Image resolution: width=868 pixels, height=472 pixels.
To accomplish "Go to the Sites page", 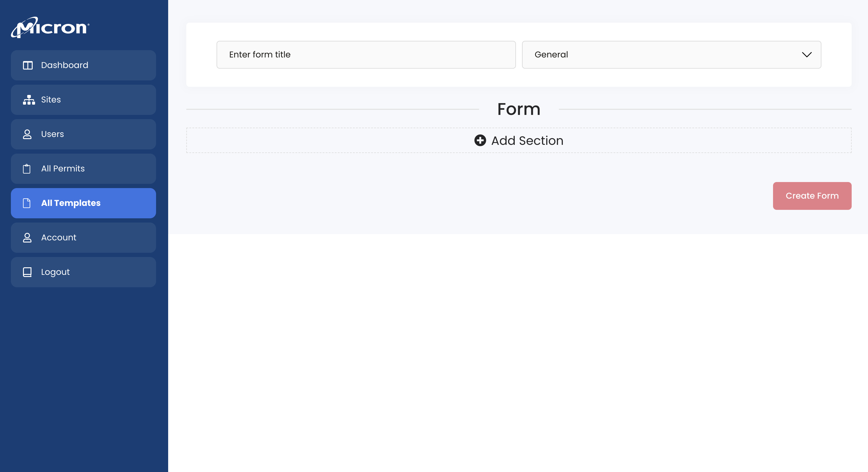I will point(83,100).
